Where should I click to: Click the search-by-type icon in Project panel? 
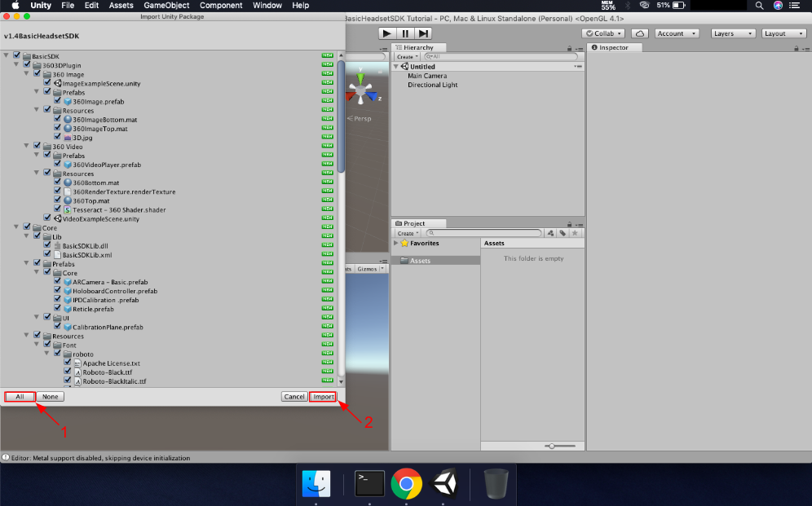tap(550, 233)
